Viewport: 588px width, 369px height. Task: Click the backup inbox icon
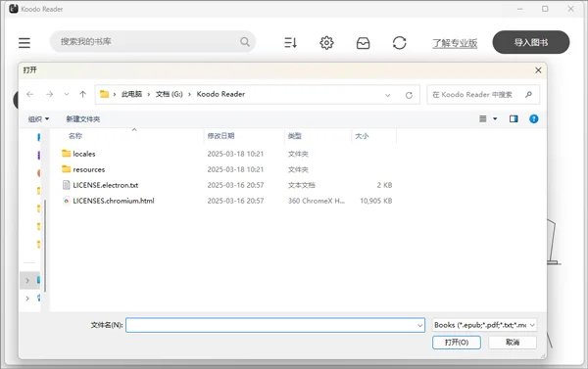click(x=363, y=43)
